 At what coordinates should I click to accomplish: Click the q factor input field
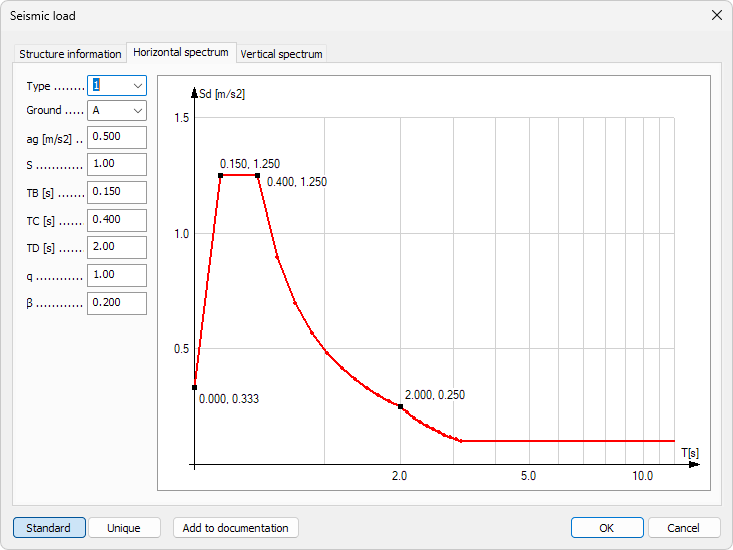pos(117,275)
